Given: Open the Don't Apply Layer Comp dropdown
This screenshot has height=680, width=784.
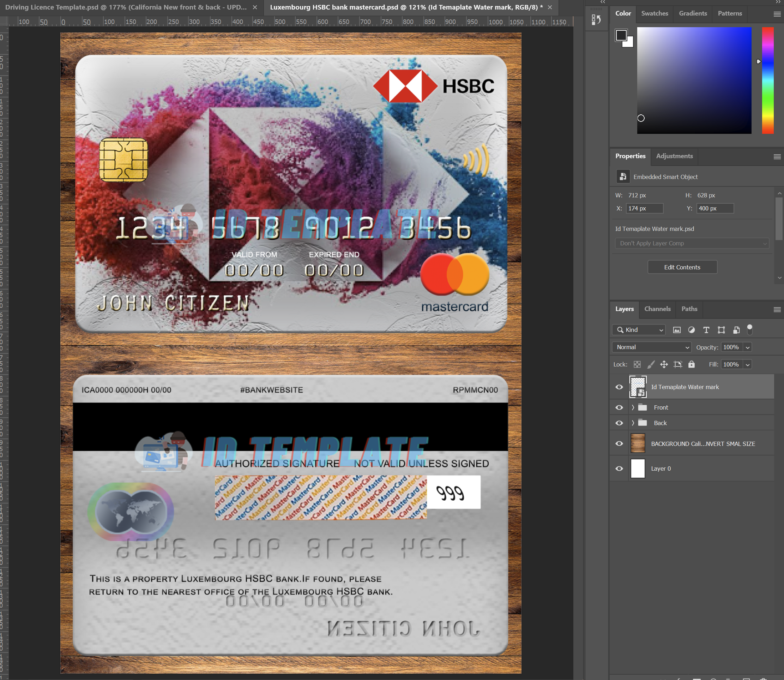Looking at the screenshot, I should point(692,243).
